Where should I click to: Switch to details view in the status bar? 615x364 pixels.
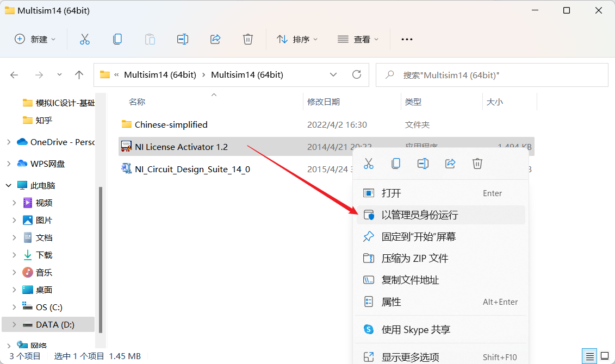[x=589, y=356]
